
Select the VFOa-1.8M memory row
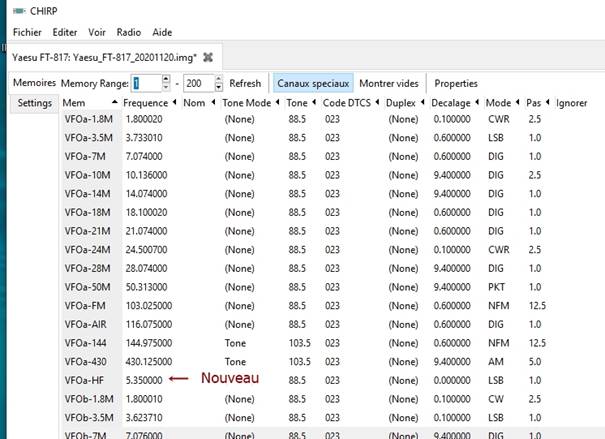332,119
